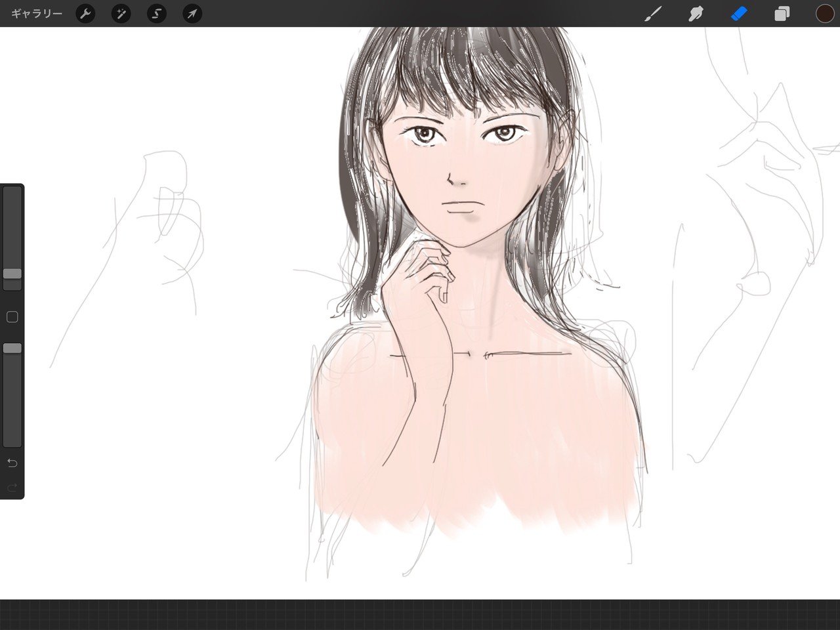Viewport: 840px width, 630px height.
Task: Open the Adjustments magic wand menu
Action: click(121, 13)
